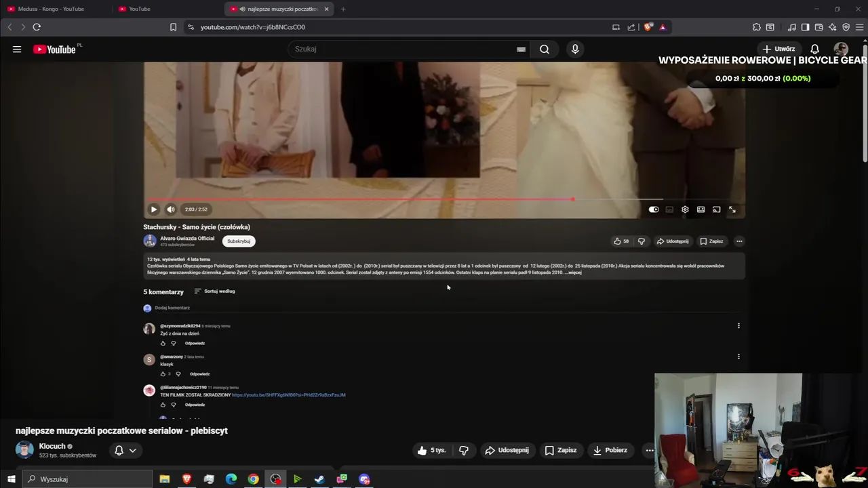Toggle subtitles button in player
This screenshot has width=868, height=488.
[x=669, y=209]
